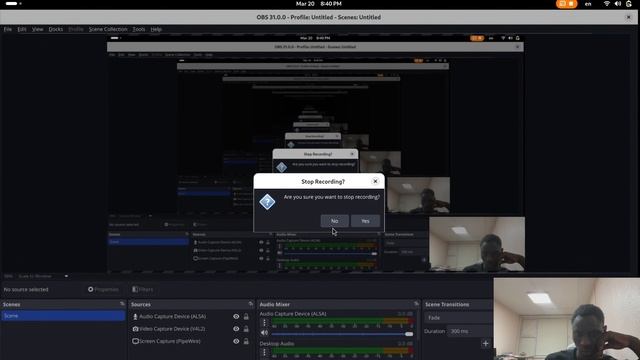
Task: Open the Help menu
Action: [156, 29]
